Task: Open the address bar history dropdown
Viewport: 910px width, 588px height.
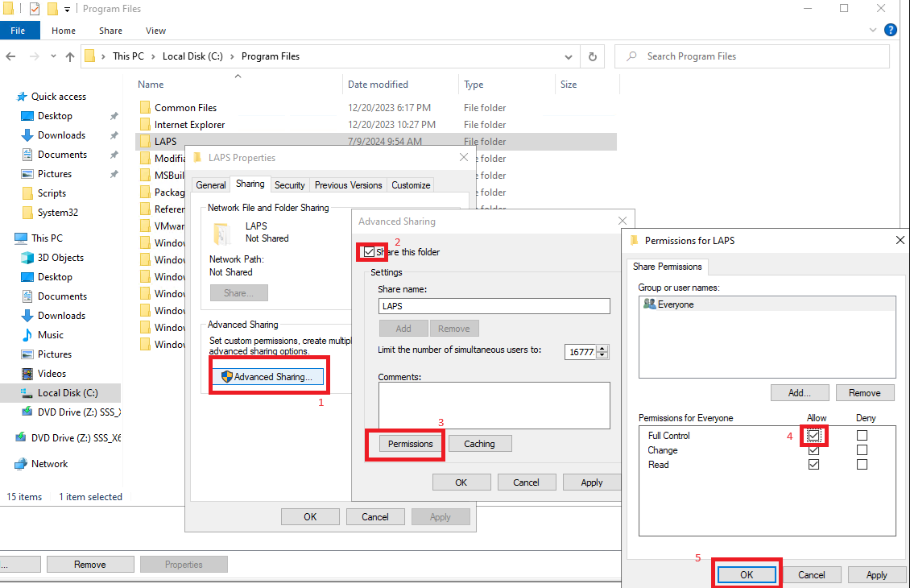Action: pyautogui.click(x=569, y=56)
